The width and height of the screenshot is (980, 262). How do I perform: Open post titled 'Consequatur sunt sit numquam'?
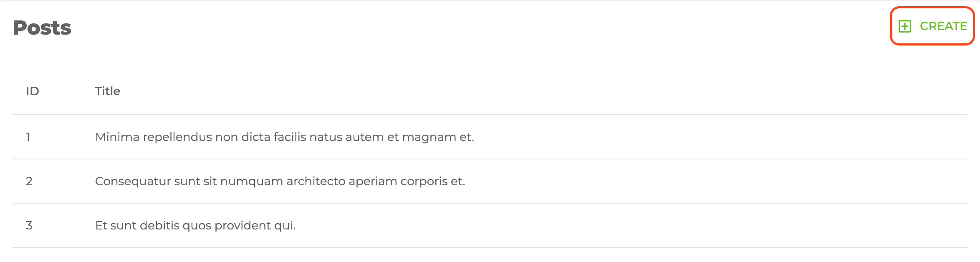(280, 181)
